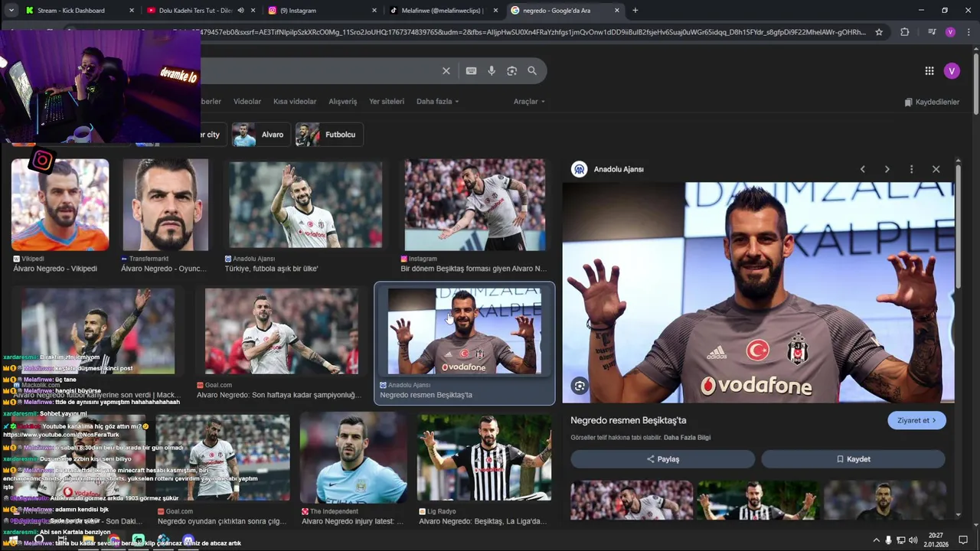Open Chrome media controls icon
Image resolution: width=980 pixels, height=551 pixels.
(x=931, y=32)
